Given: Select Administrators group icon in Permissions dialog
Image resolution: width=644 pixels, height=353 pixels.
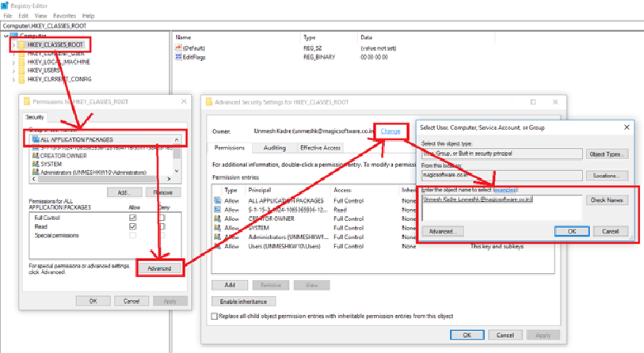Looking at the screenshot, I should point(36,173).
